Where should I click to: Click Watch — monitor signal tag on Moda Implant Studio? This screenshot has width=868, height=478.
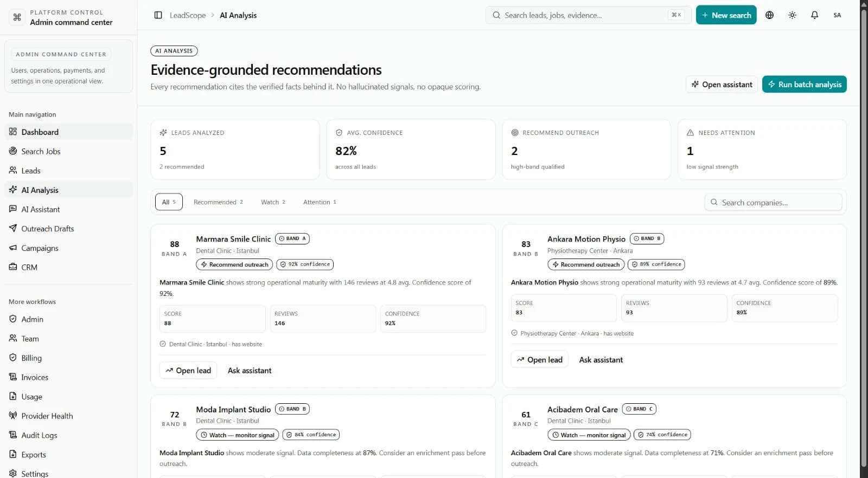(238, 435)
